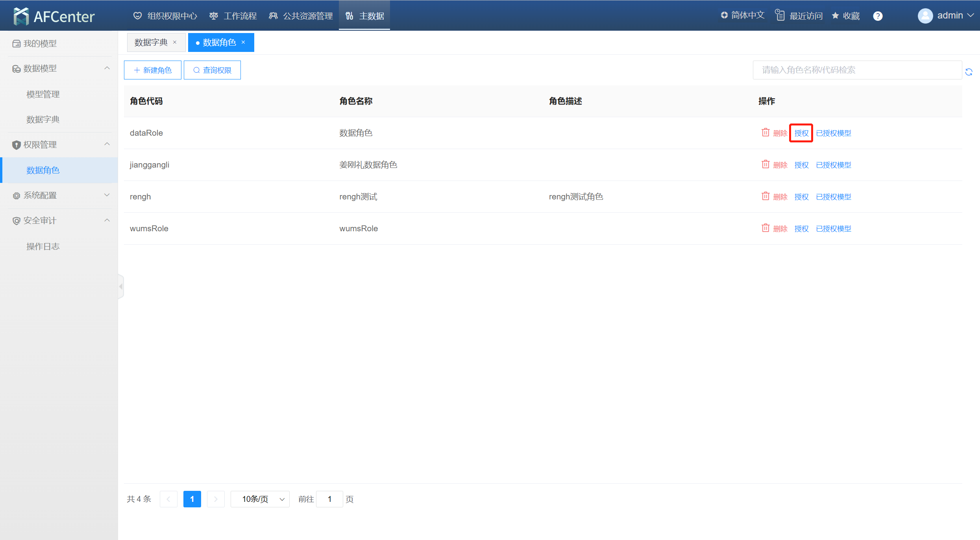Viewport: 980px width, 540px height.
Task: Open the 收藏 star favorites
Action: (x=846, y=16)
